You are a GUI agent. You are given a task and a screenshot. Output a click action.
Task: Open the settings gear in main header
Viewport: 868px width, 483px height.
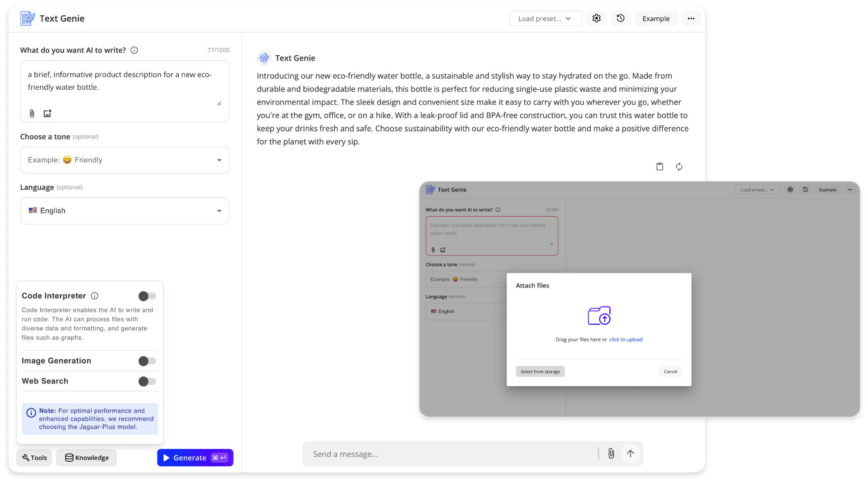click(x=596, y=19)
